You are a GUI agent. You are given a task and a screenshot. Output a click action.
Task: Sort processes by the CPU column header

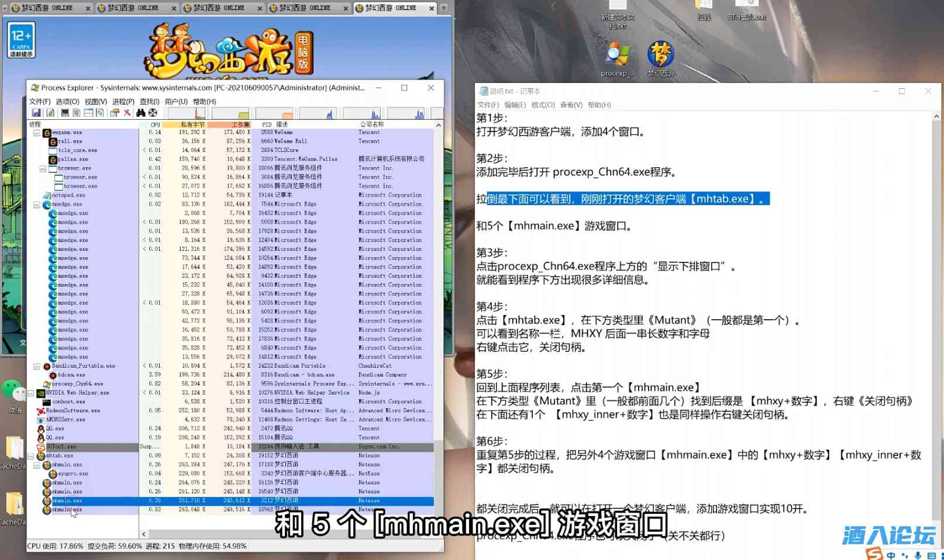click(154, 124)
